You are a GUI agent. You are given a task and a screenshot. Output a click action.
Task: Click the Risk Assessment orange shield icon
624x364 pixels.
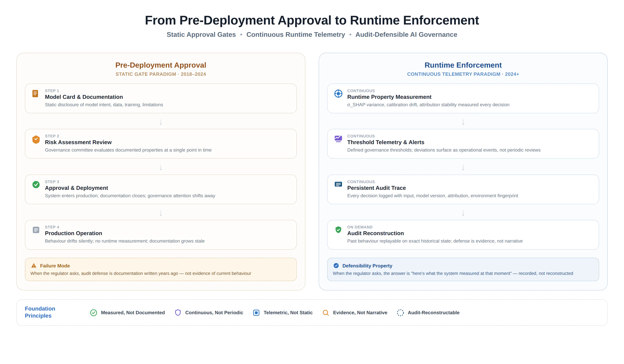(36, 139)
